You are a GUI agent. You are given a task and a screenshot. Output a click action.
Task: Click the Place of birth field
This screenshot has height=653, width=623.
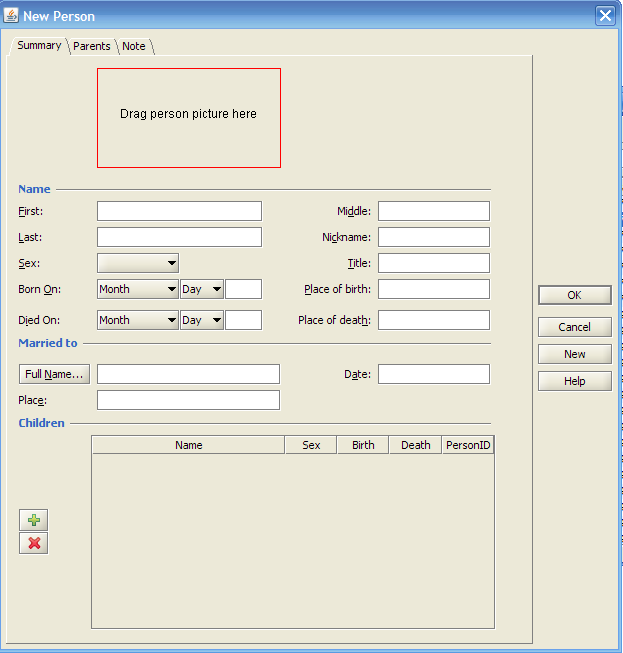tap(433, 289)
